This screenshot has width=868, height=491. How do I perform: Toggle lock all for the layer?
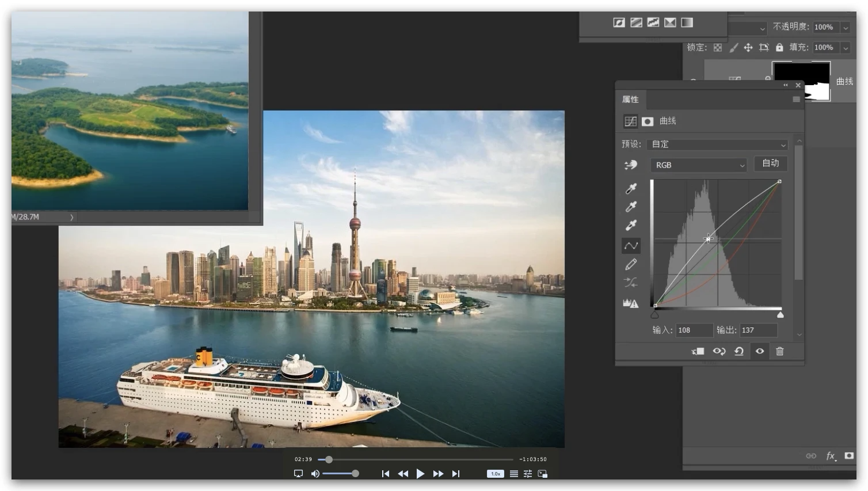pos(779,47)
